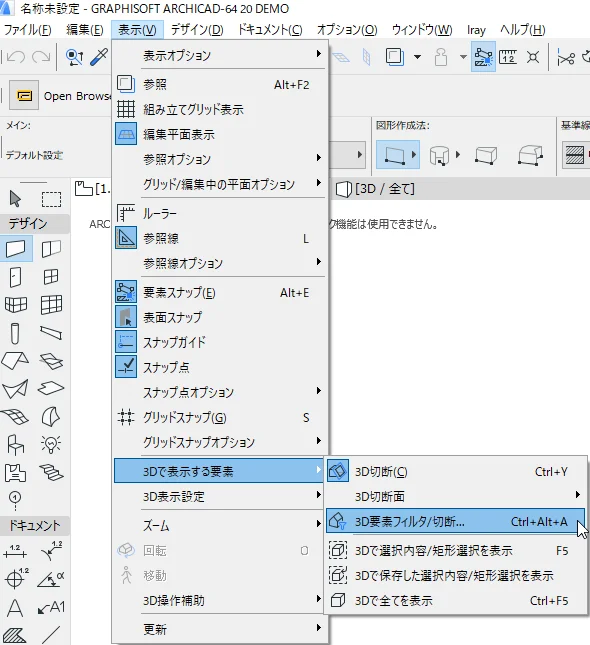Expand 参照線オプション submenu
This screenshot has height=645, width=590.
219,263
